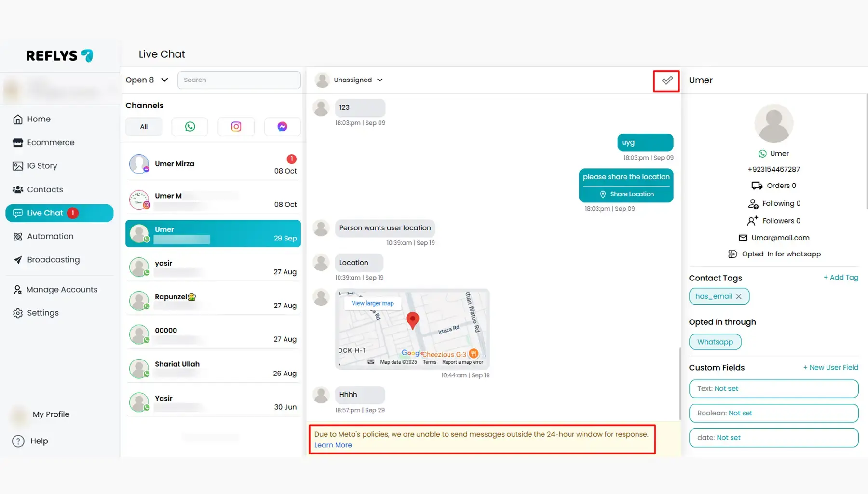This screenshot has height=494, width=868.
Task: Navigate to the Ecommerce menu item
Action: pos(51,142)
